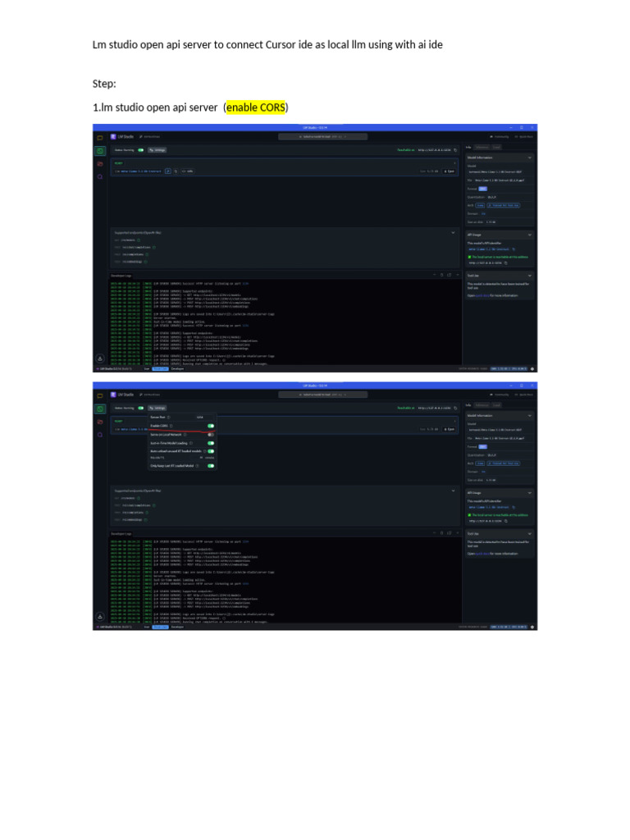Select Power User mode in first screenshot
Viewport: 630px width, 840px height.
click(x=160, y=368)
